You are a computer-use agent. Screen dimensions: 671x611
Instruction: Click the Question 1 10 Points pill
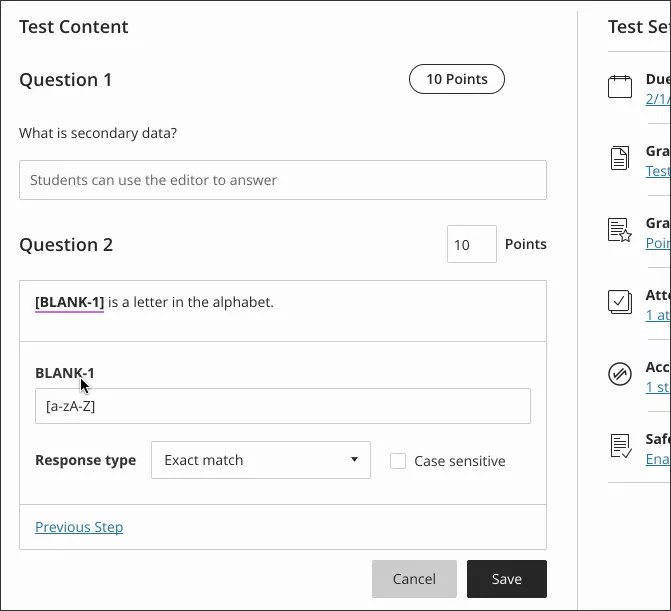tap(456, 79)
